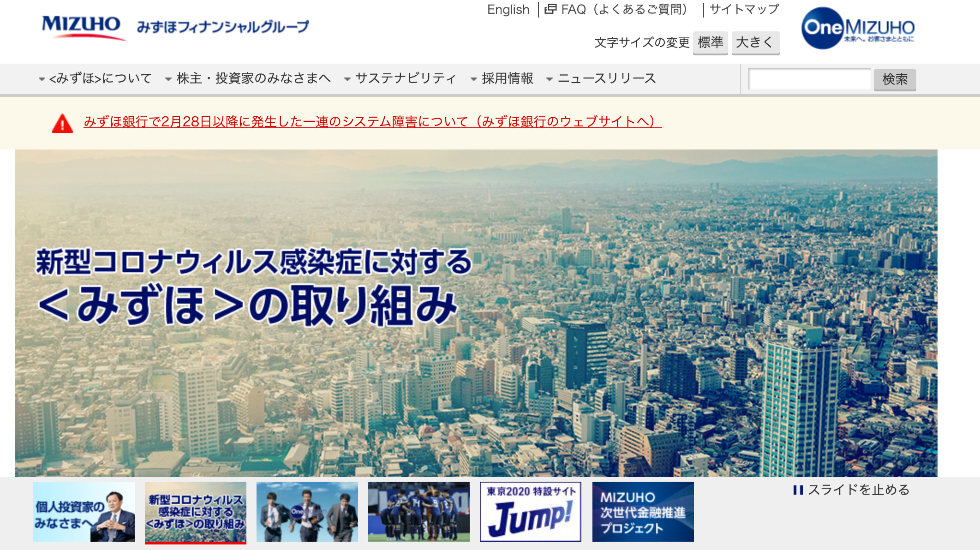
Task: Open the system failure notice link
Action: point(373,122)
